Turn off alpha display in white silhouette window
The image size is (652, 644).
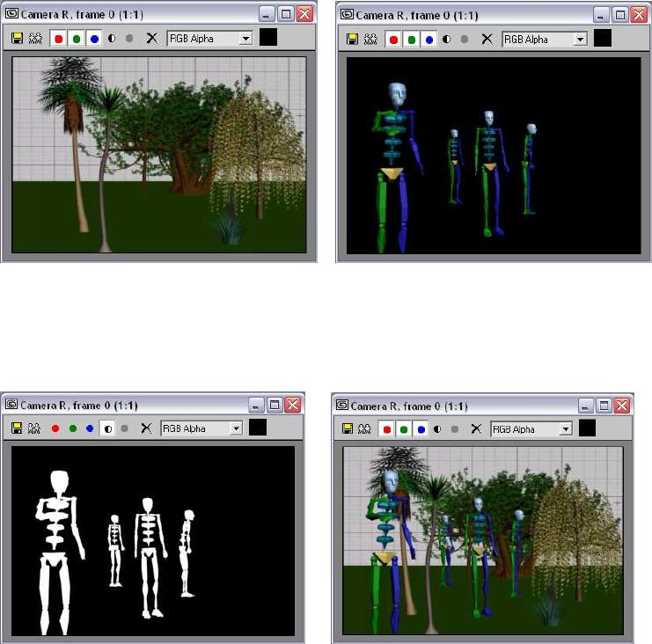point(107,428)
